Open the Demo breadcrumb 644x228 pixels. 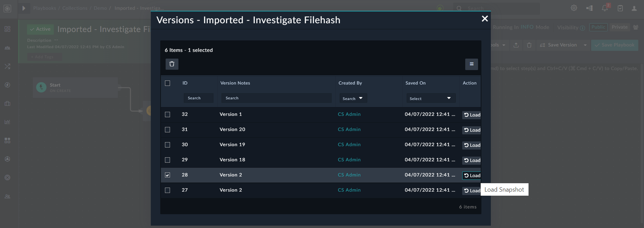tap(100, 8)
